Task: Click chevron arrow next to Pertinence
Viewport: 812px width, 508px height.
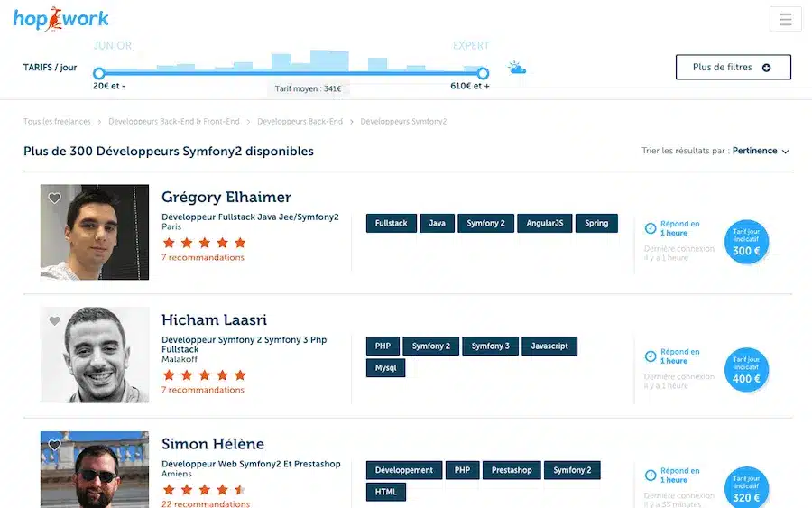Action: [785, 152]
